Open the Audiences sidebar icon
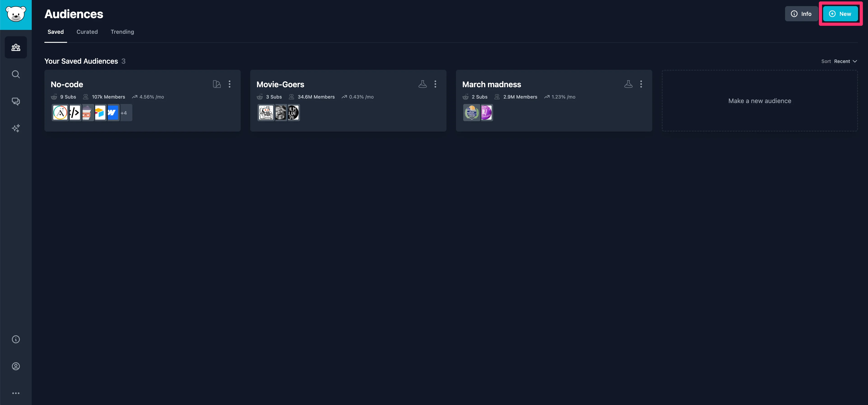Viewport: 868px width, 405px height. coord(16,48)
